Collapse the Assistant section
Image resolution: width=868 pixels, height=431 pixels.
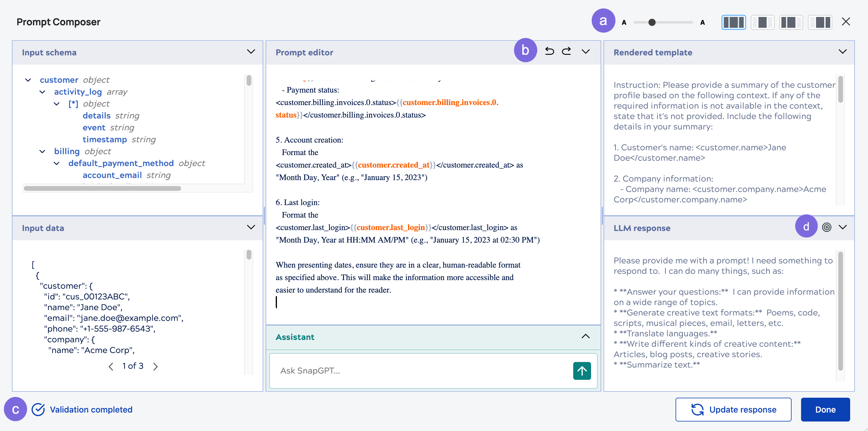coord(585,337)
